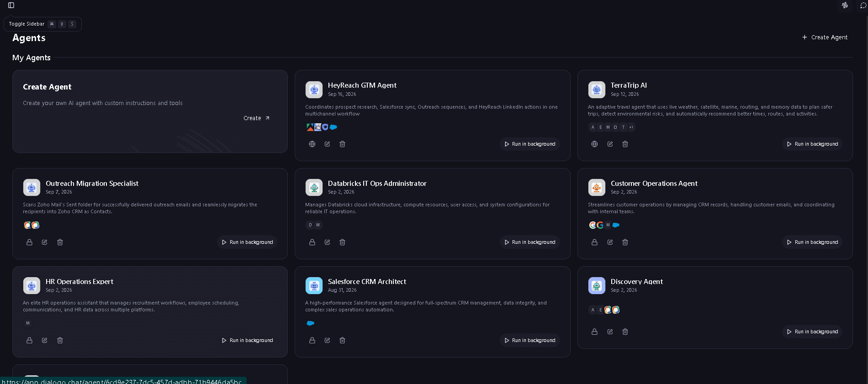The height and width of the screenshot is (384, 868).
Task: Delete the Customer Operations Agent
Action: point(625,242)
